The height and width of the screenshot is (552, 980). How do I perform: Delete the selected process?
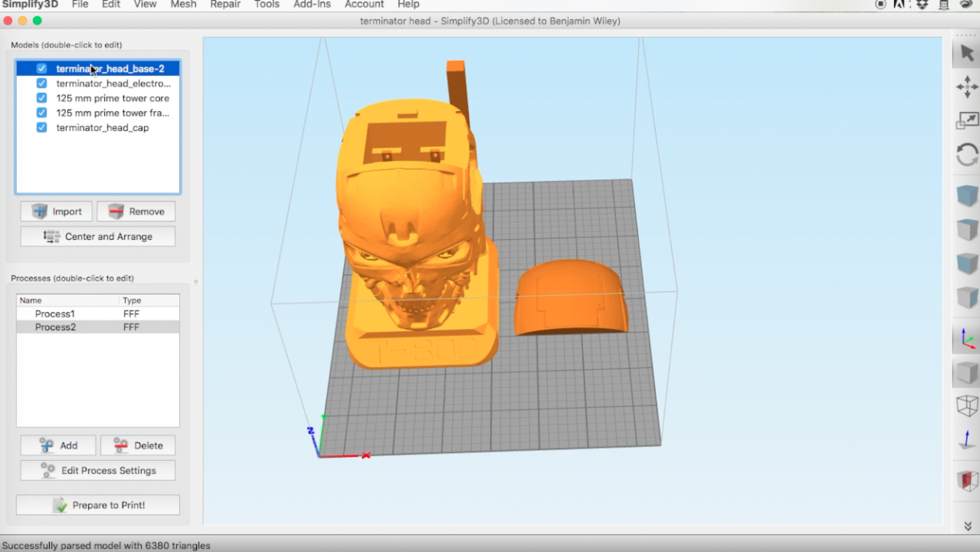point(138,446)
